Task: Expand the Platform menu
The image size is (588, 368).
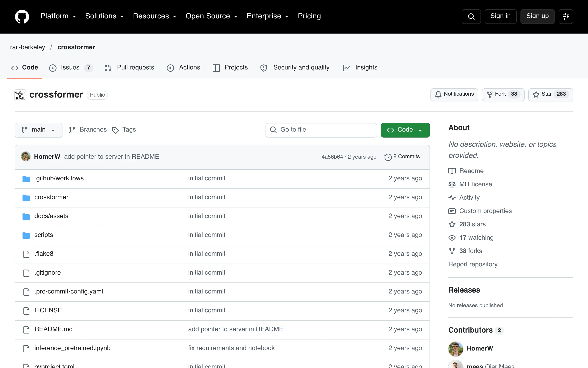Action: tap(58, 16)
